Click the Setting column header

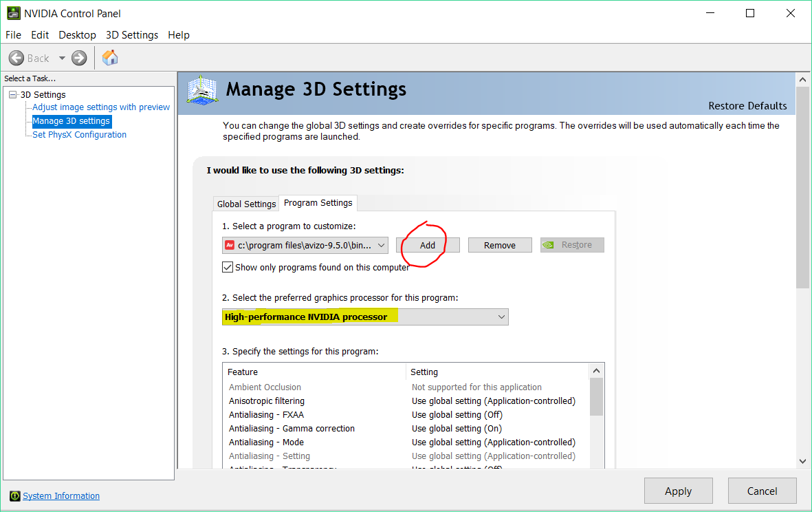[498, 372]
